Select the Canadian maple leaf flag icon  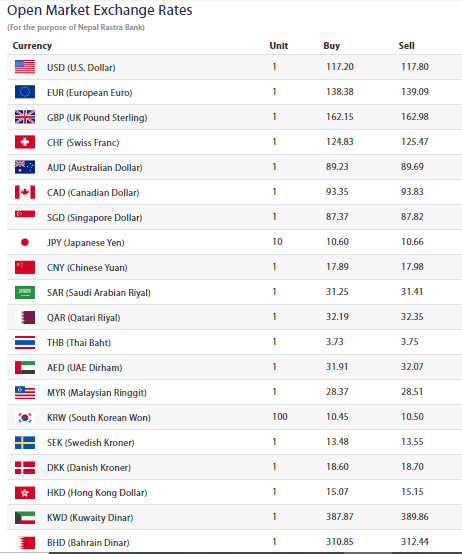pos(25,192)
